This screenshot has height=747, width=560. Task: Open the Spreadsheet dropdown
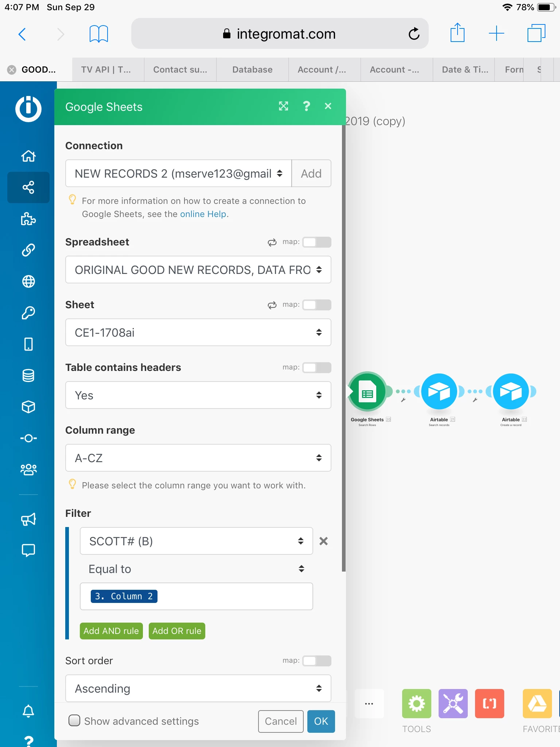coord(198,270)
